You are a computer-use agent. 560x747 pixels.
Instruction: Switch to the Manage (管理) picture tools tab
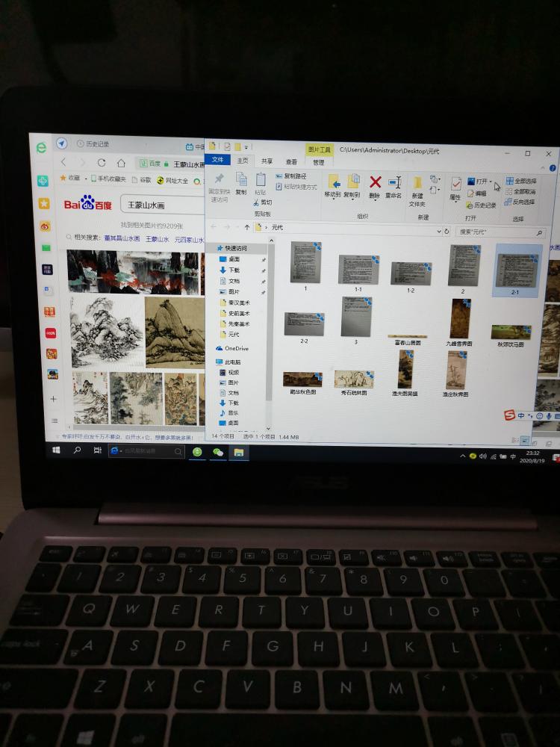(x=319, y=162)
